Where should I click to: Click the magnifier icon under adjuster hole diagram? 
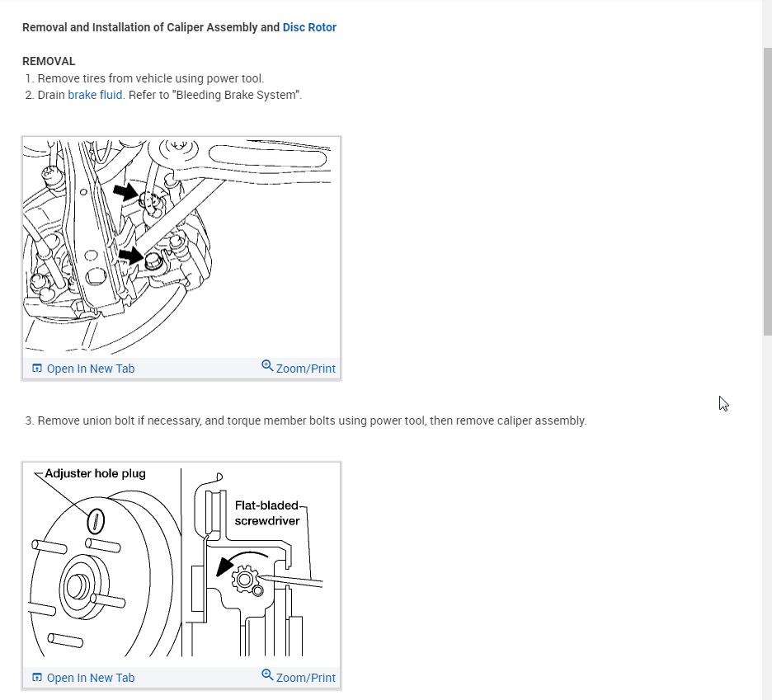[x=267, y=675]
